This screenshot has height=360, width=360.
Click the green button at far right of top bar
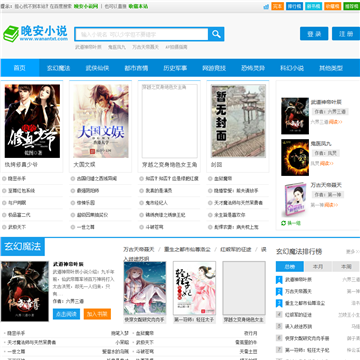click(352, 6)
